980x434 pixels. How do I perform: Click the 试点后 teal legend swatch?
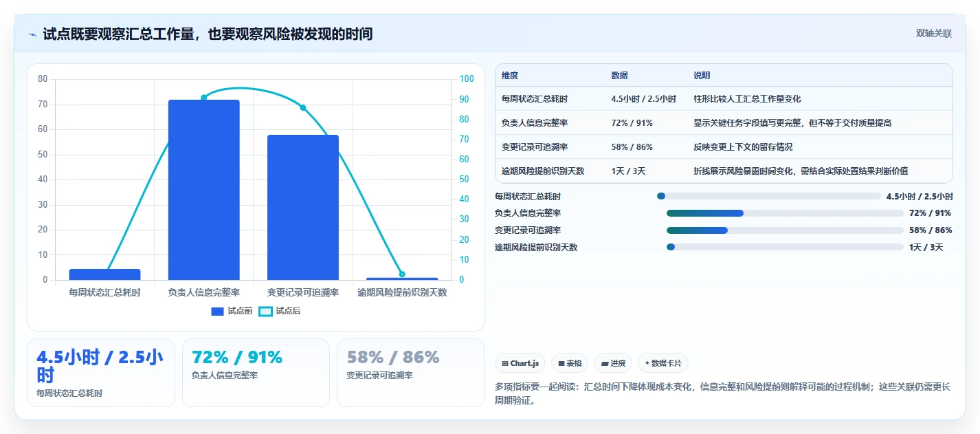coord(265,312)
